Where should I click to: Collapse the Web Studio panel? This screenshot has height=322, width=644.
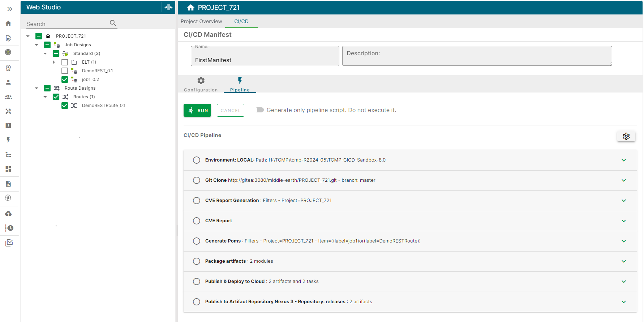click(x=168, y=7)
